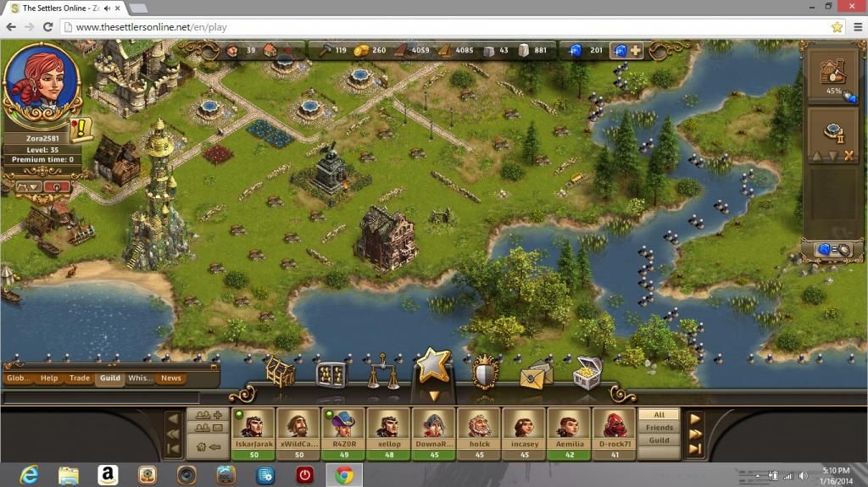868x487 pixels.
Task: Open Chrome from the Windows taskbar
Action: [x=343, y=475]
